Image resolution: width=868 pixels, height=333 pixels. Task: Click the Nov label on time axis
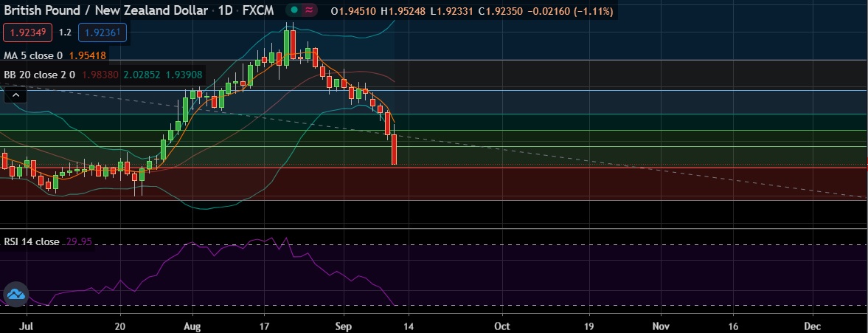(x=661, y=326)
